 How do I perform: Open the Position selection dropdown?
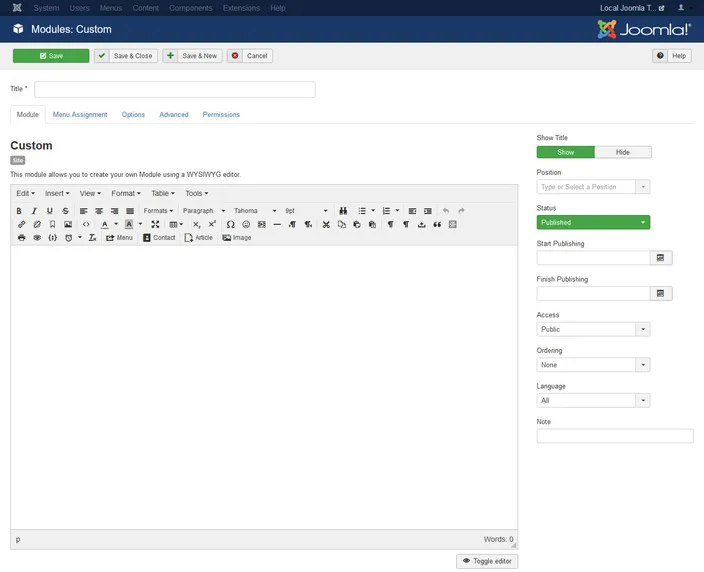tap(593, 187)
